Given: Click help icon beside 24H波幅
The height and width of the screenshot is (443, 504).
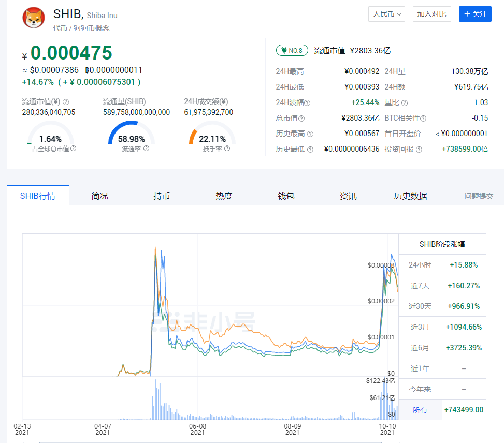Looking at the screenshot, I should [x=308, y=103].
